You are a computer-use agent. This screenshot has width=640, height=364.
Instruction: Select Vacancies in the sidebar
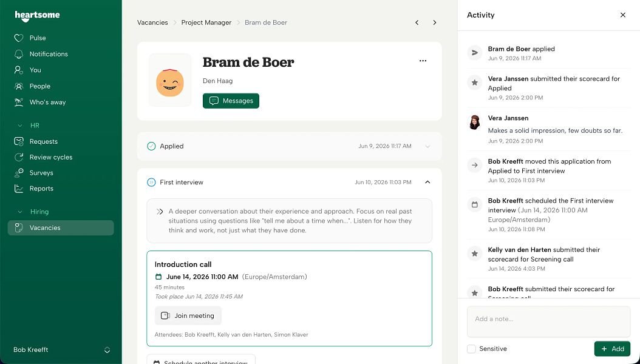click(61, 228)
